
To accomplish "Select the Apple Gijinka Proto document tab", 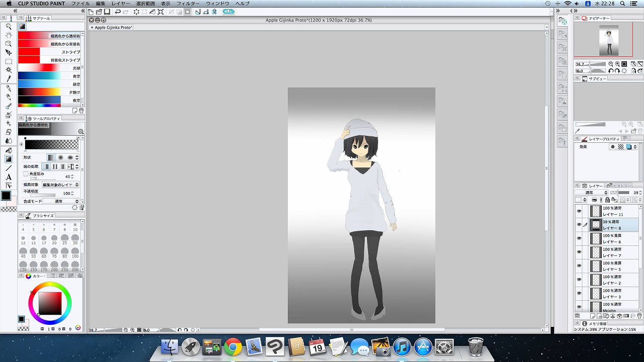I will (113, 28).
